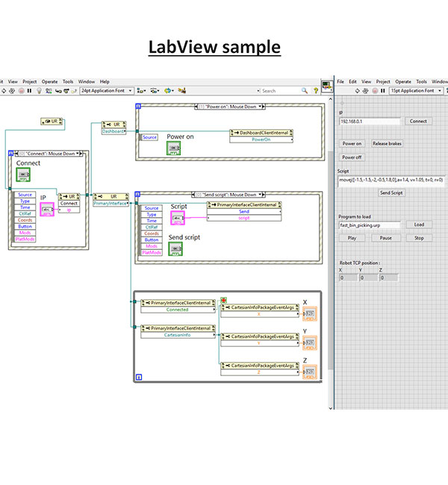Open Distribute Objects dropdown
Viewport: 448px width, 485px height.
[155, 90]
